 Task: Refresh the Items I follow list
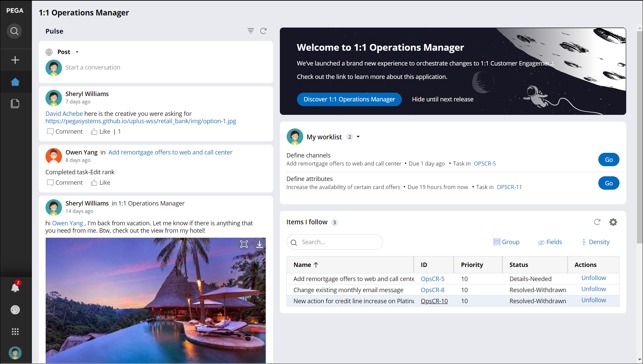coord(597,222)
